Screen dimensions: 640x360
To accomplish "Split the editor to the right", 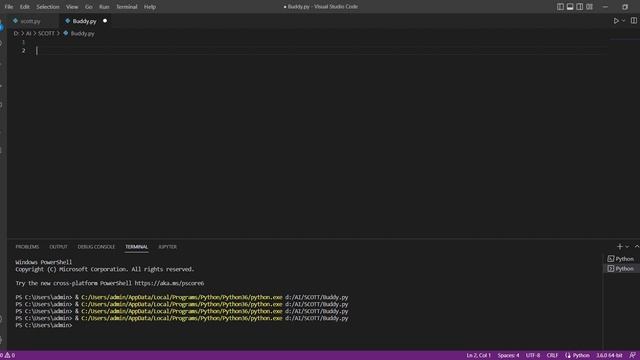I will (x=633, y=21).
